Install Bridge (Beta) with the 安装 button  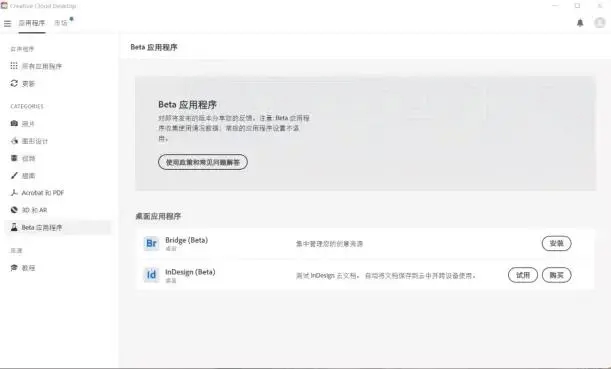[556, 244]
